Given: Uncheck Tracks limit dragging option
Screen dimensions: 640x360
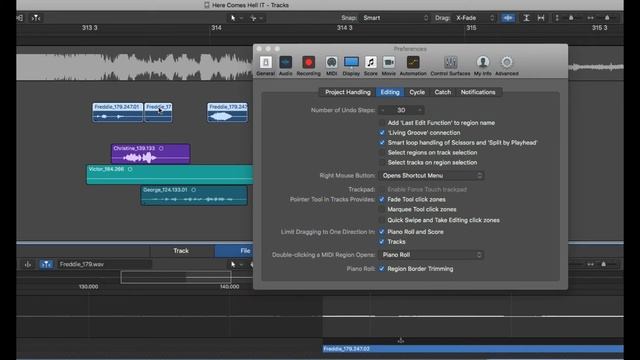Looking at the screenshot, I should [x=382, y=242].
